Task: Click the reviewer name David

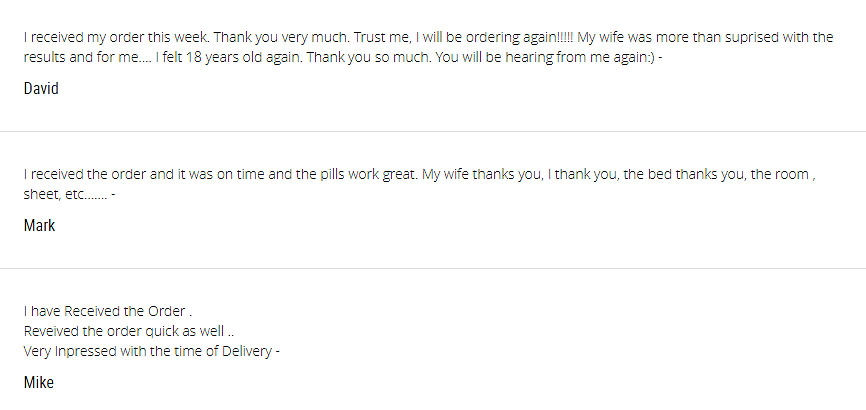Action: coord(41,89)
